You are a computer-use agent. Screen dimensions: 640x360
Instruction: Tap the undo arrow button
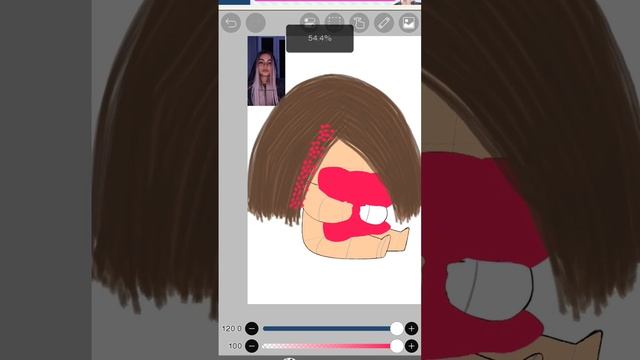pos(231,23)
